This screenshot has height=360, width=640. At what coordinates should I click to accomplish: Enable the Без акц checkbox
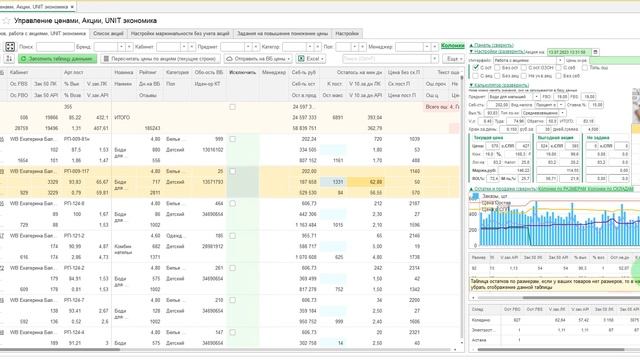[x=497, y=76]
